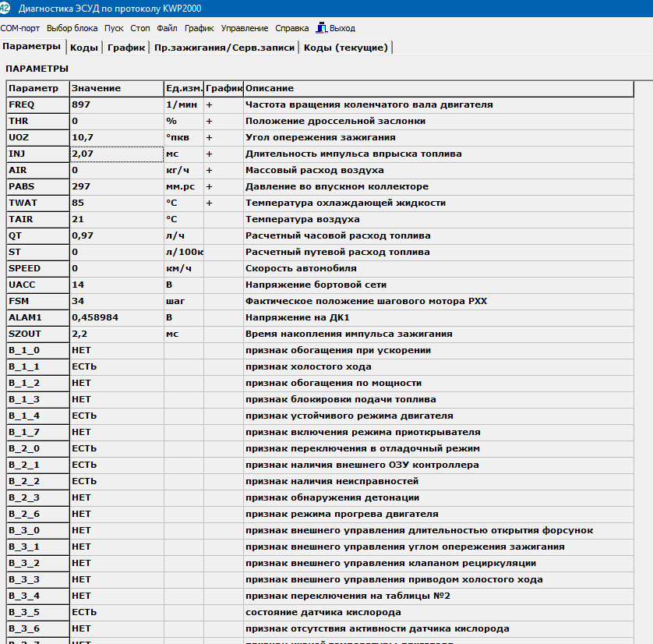Select the B_2_6 parameter cell

tap(38, 514)
